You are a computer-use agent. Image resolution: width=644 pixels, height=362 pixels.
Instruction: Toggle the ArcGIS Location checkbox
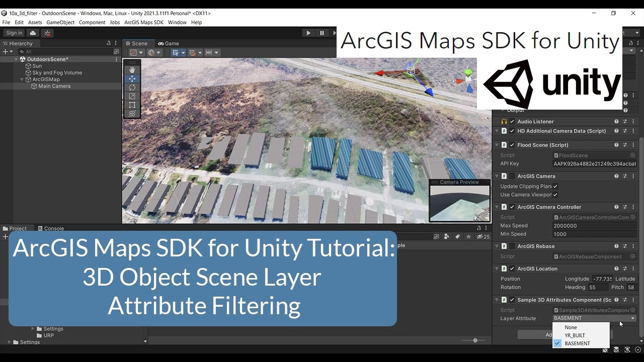(x=512, y=269)
